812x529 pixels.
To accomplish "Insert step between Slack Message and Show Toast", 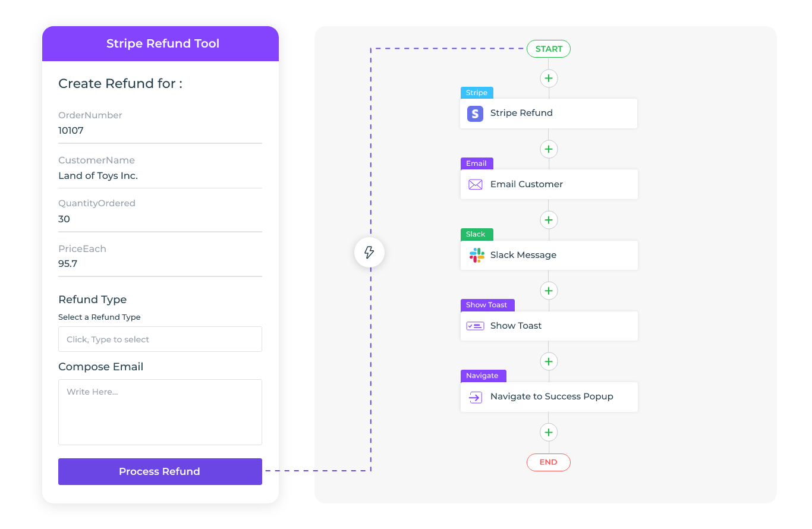I will click(549, 291).
